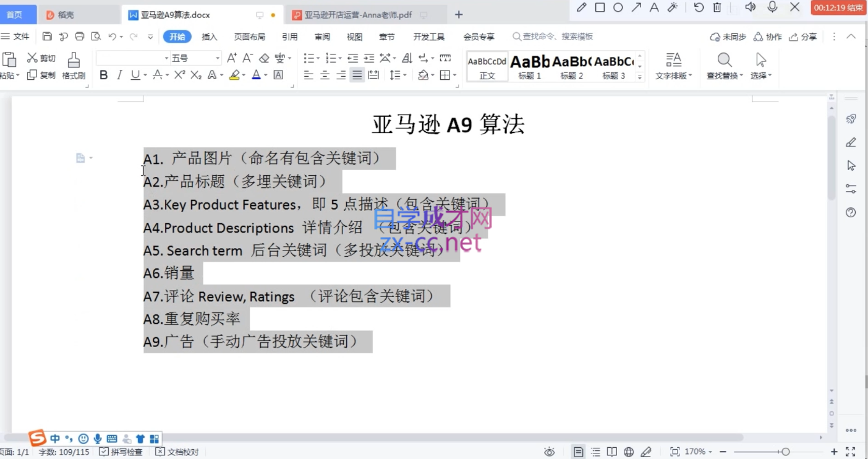Open the font name dropdown

166,58
